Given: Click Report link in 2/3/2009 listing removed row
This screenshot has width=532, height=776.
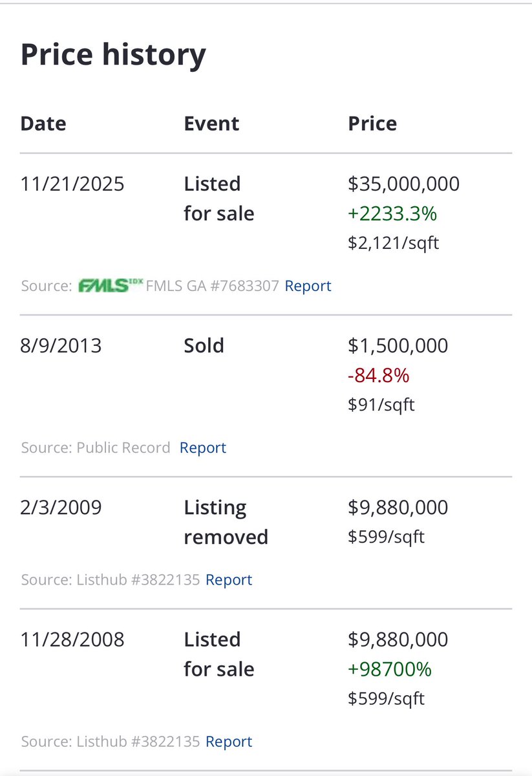Looking at the screenshot, I should pyautogui.click(x=229, y=579).
